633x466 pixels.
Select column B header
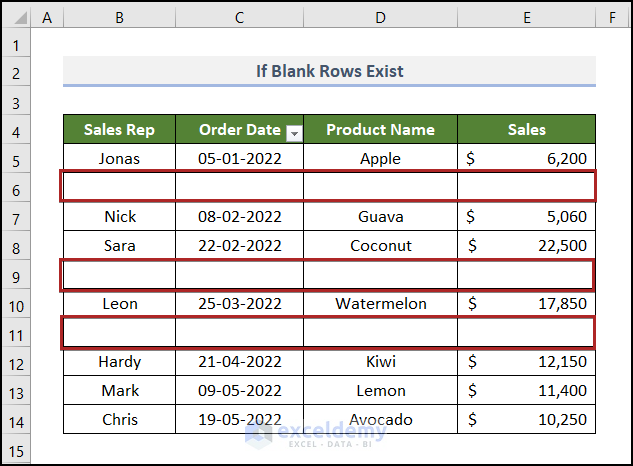pyautogui.click(x=119, y=17)
